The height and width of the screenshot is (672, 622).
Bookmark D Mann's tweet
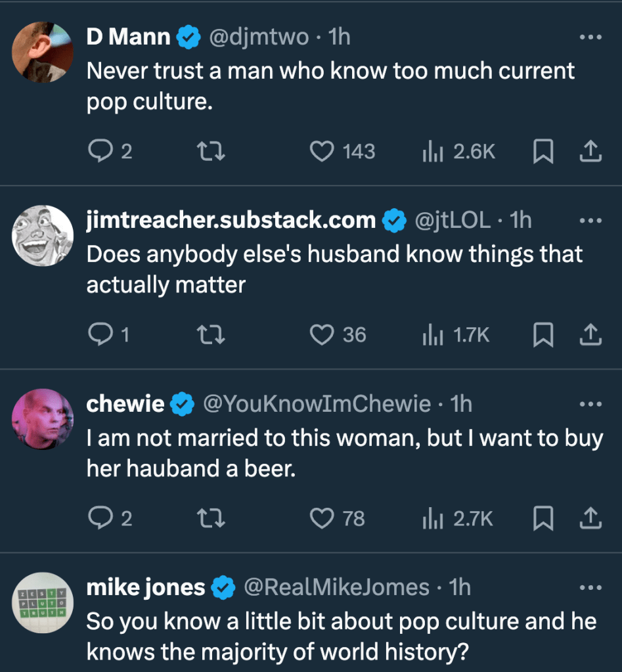coord(543,152)
